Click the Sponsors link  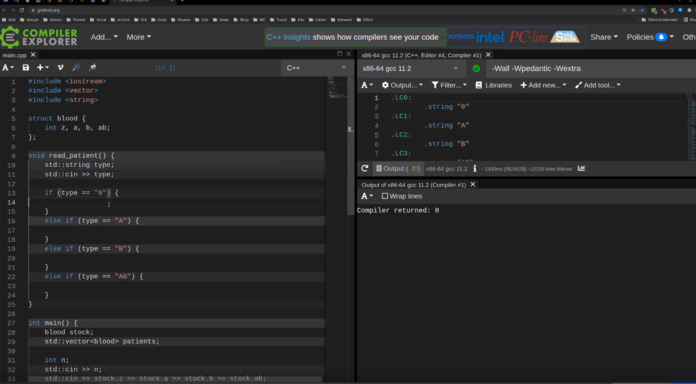point(459,36)
